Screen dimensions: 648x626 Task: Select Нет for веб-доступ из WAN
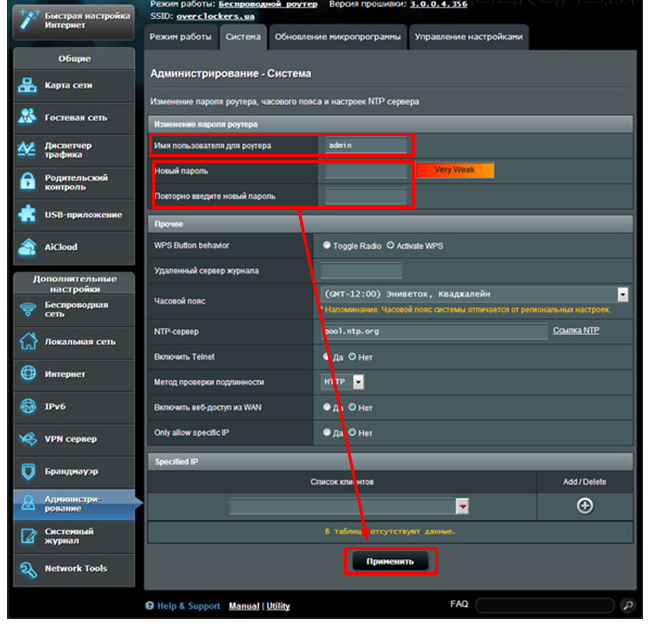point(352,407)
